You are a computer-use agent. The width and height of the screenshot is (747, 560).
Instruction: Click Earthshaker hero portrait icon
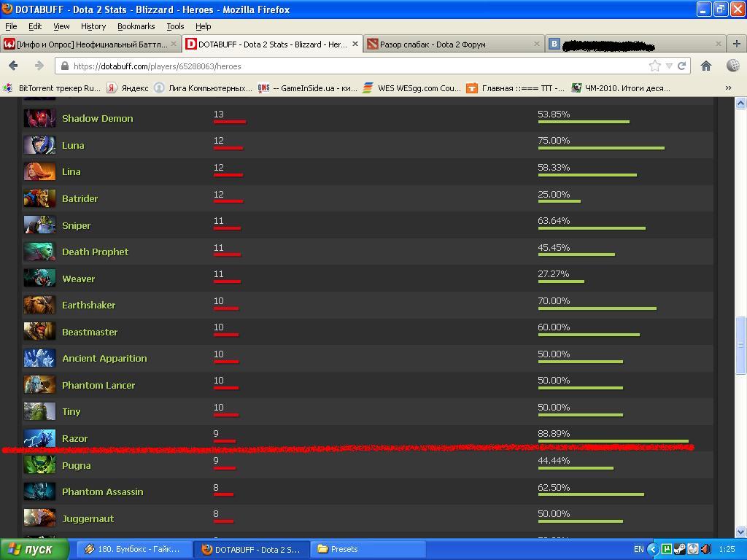tap(39, 306)
